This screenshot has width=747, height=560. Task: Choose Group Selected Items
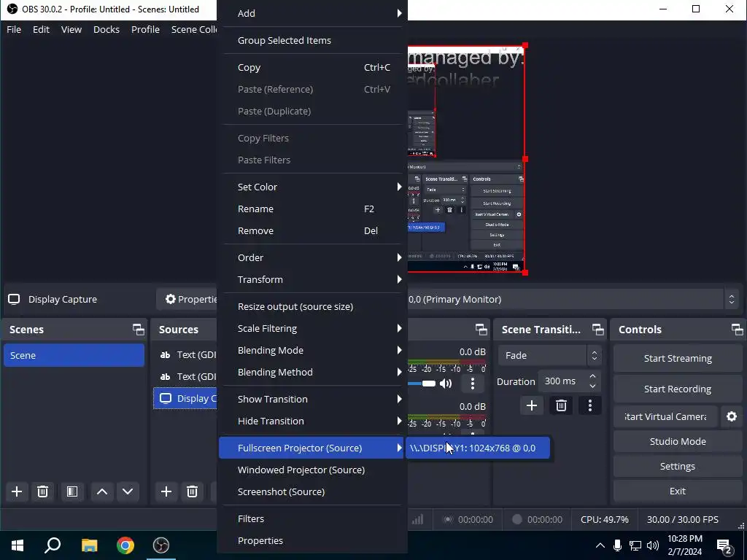point(314,41)
